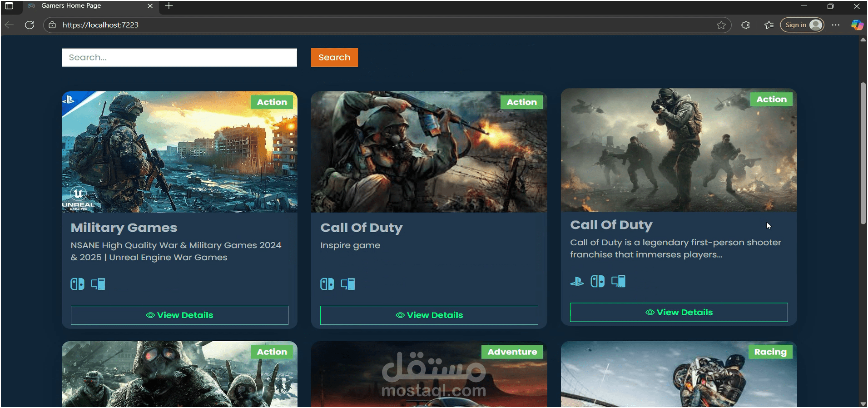Click the Call Of Duty title on the legendary shooter card
This screenshot has width=868, height=408.
611,225
